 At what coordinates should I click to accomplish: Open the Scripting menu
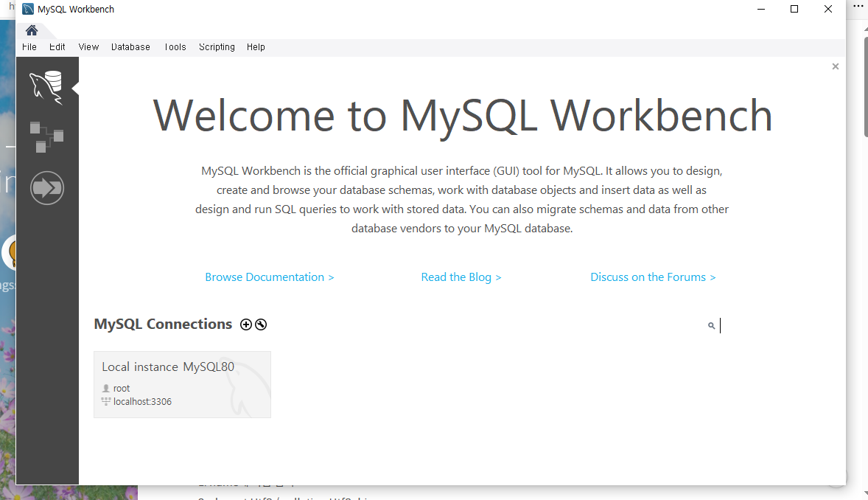[x=217, y=47]
